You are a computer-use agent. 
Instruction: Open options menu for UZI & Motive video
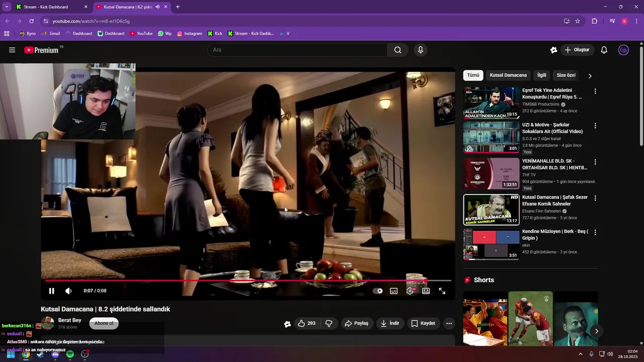pyautogui.click(x=595, y=126)
